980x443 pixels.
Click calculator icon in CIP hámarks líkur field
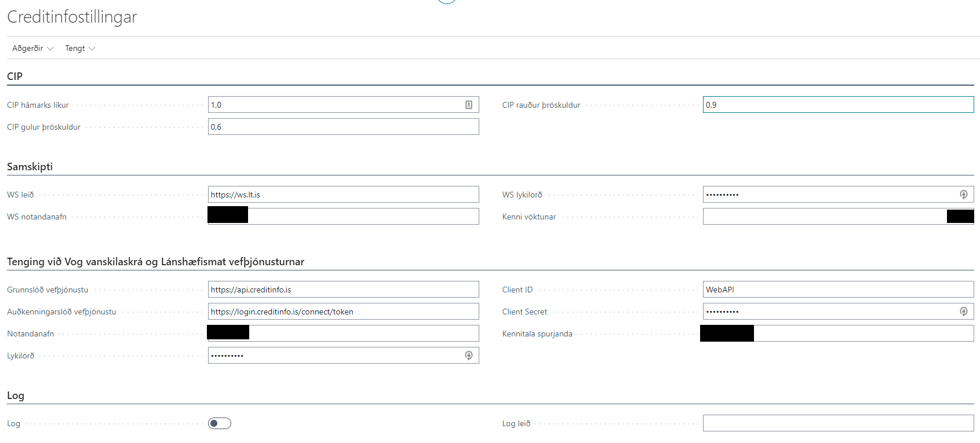pos(468,105)
